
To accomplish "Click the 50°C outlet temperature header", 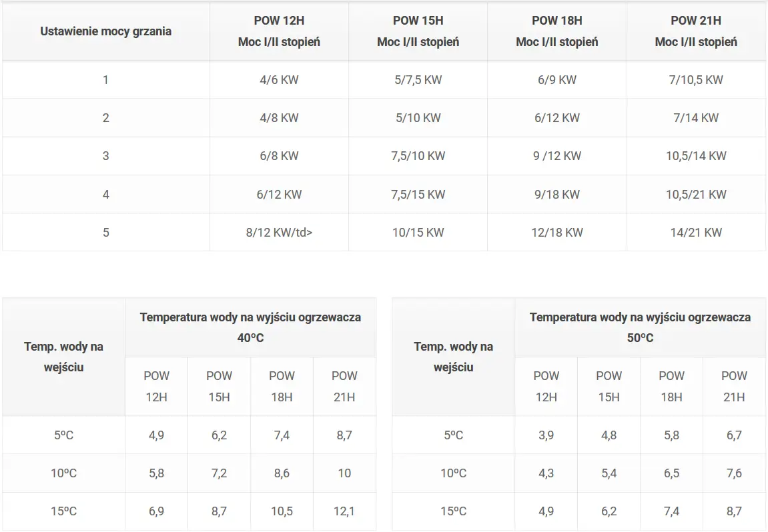I will [640, 327].
